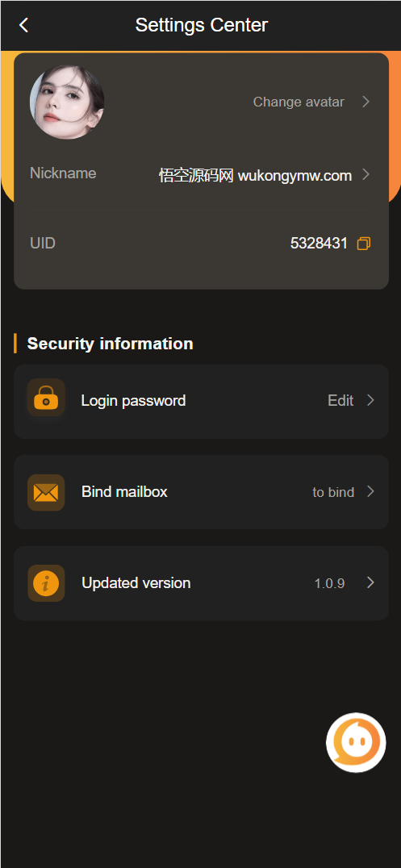This screenshot has height=868, width=401.
Task: Expand the Nickname row chevron
Action: coord(365,174)
